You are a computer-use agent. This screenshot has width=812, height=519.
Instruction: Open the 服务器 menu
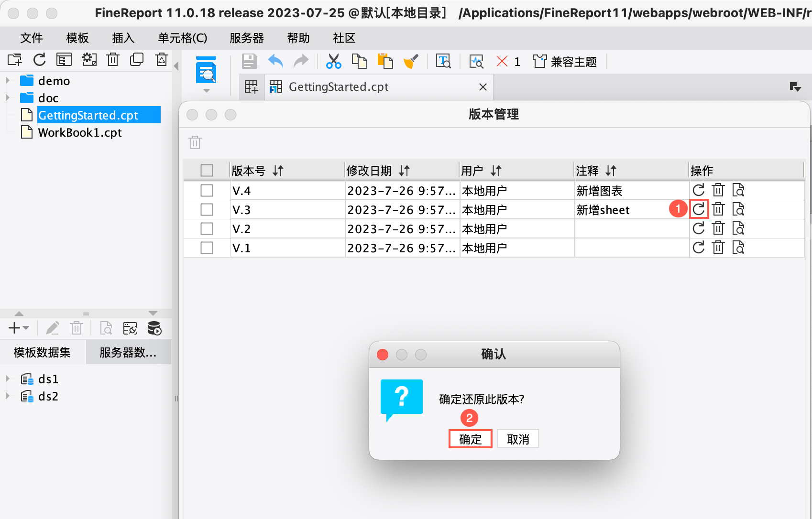coord(247,38)
